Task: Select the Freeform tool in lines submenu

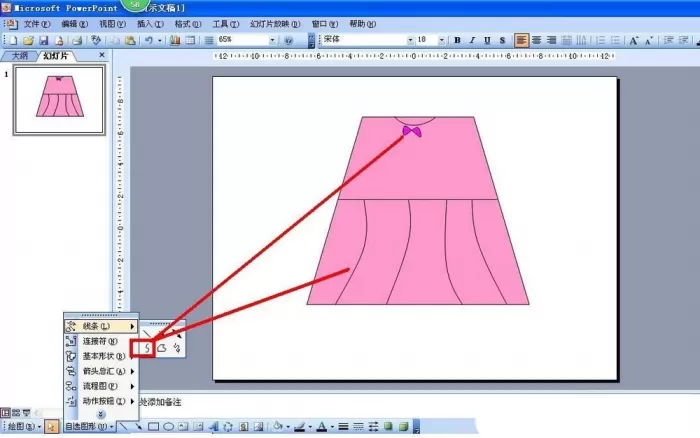Action: pos(162,348)
